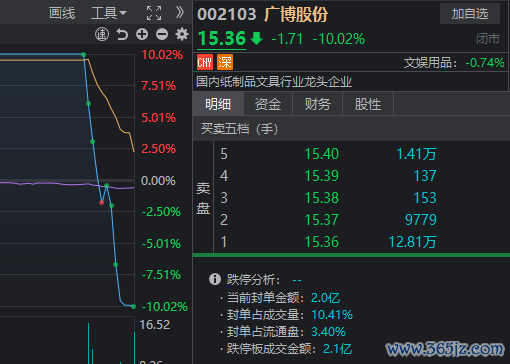Click the 文娱用品 sector link

click(430, 63)
